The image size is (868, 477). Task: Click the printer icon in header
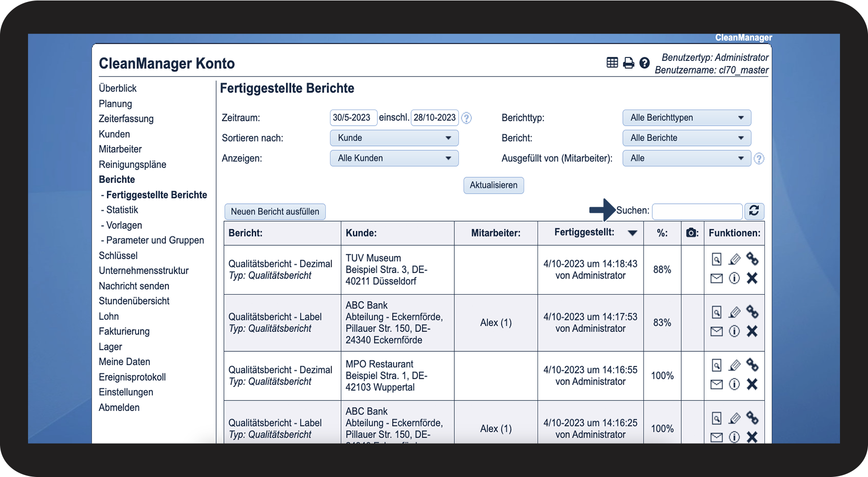[x=628, y=63]
